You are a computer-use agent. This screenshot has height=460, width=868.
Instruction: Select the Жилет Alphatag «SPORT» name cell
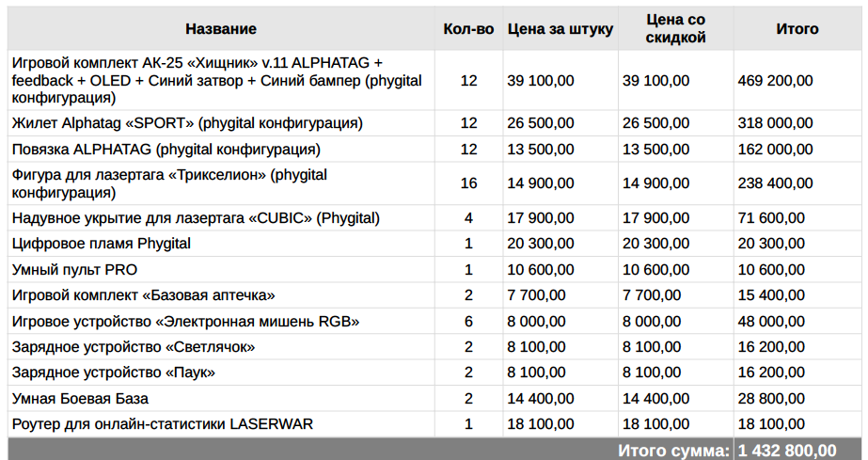187,123
